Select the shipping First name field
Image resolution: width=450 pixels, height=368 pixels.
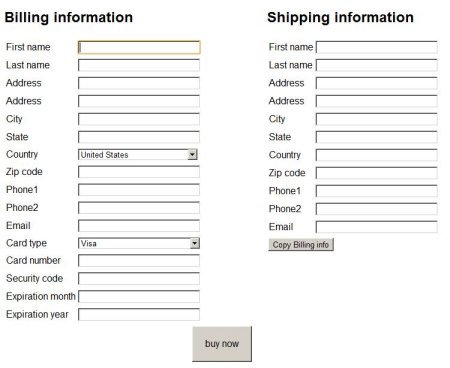tap(377, 47)
